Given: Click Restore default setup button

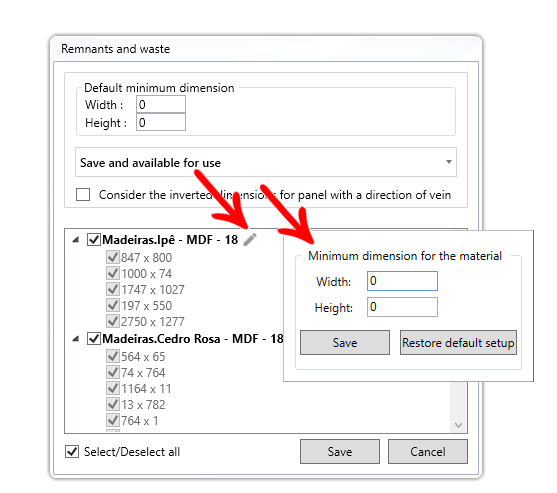Looking at the screenshot, I should [458, 342].
